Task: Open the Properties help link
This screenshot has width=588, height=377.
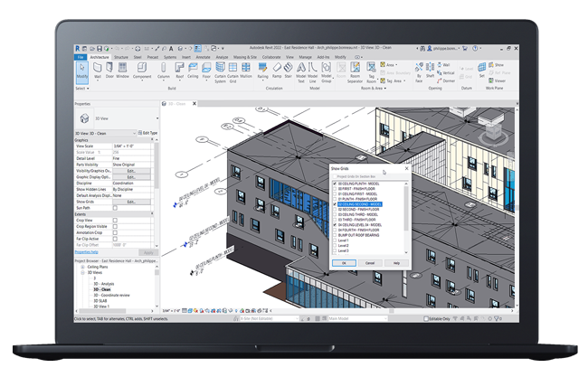Action: [x=86, y=252]
